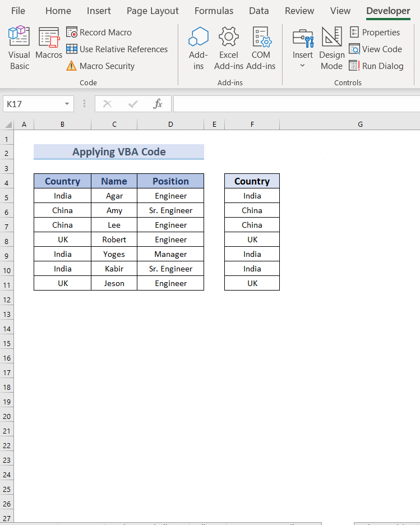Open the Data tab
Viewport: 420px width, 525px height.
coord(259,11)
